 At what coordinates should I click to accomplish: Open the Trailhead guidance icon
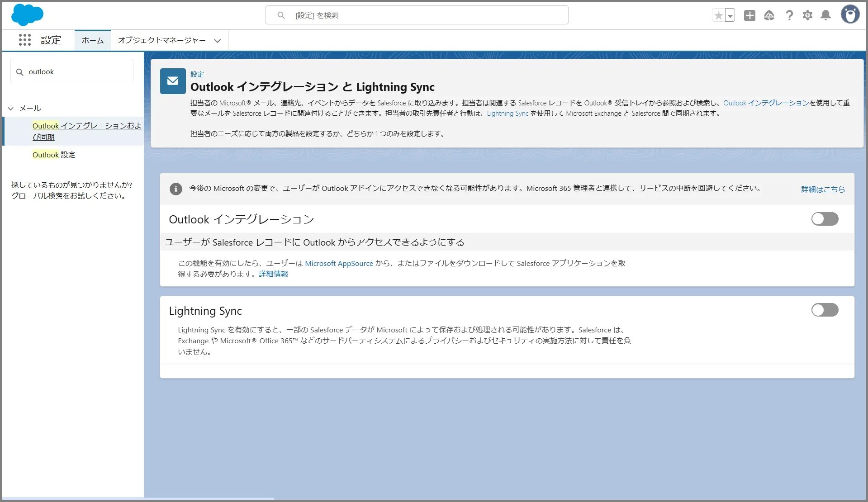pos(769,15)
